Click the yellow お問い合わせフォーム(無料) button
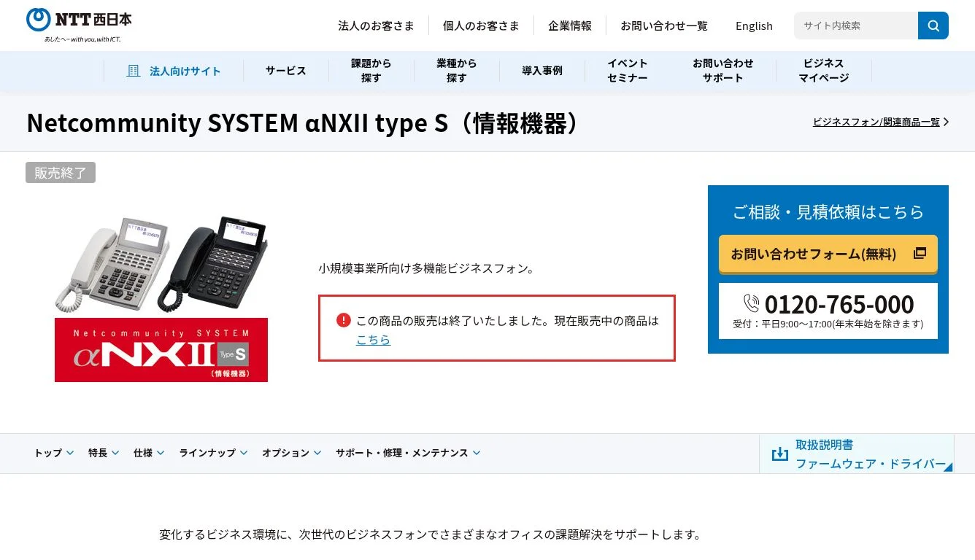This screenshot has width=975, height=560. 828,254
